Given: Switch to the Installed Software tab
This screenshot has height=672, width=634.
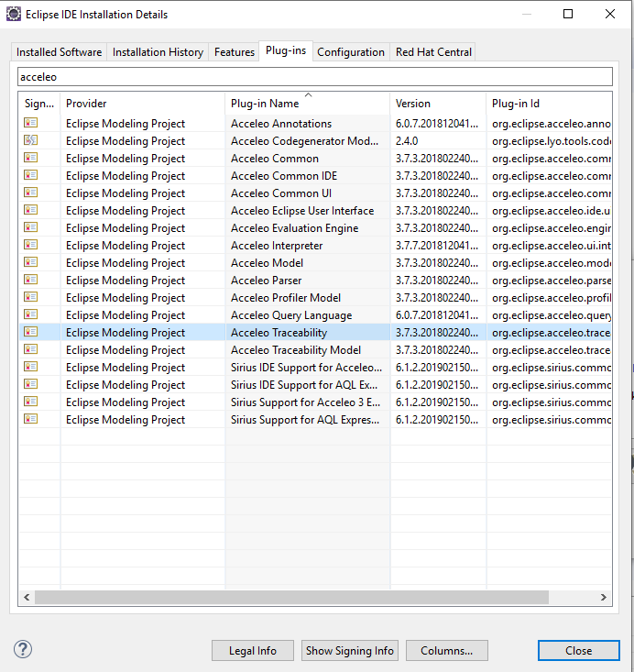Looking at the screenshot, I should tap(59, 52).
